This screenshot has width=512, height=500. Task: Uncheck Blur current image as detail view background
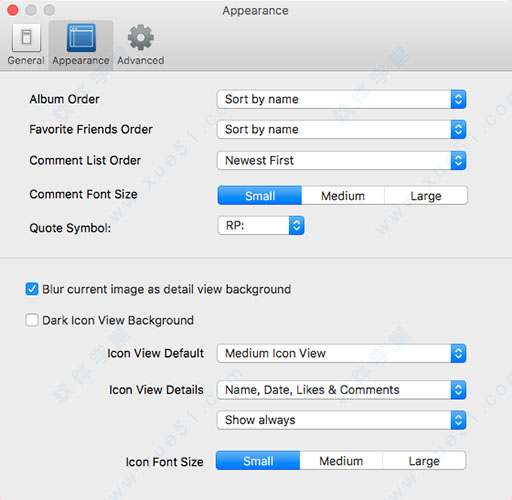[32, 289]
